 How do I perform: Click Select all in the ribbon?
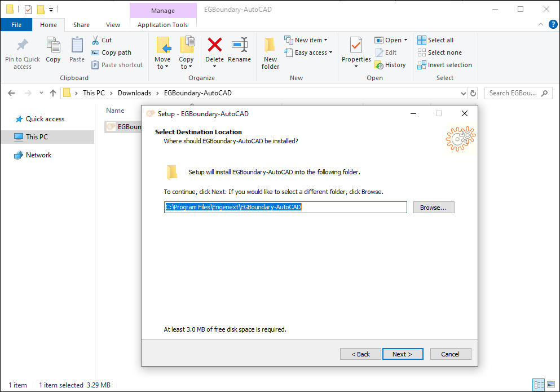pyautogui.click(x=435, y=40)
